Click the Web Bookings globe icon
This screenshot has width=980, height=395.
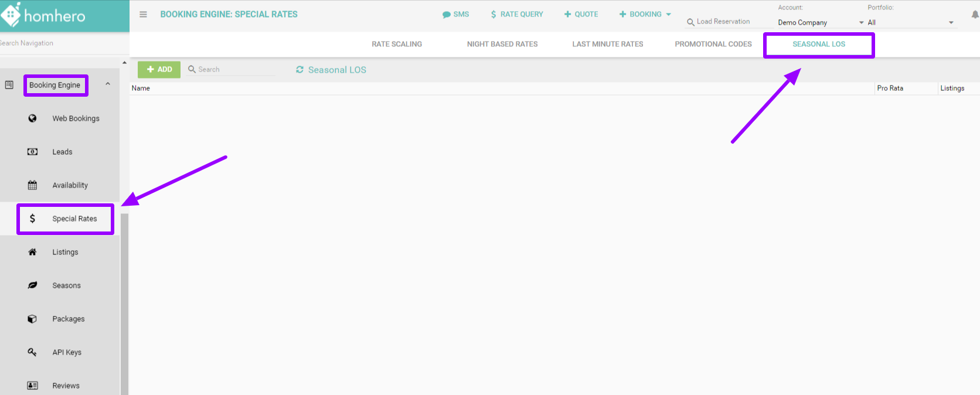[x=32, y=118]
